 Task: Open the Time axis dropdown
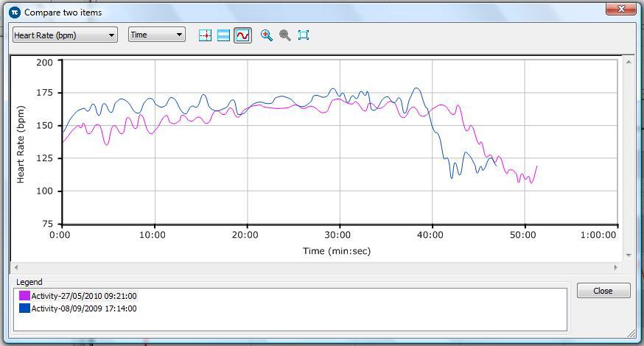pos(156,35)
